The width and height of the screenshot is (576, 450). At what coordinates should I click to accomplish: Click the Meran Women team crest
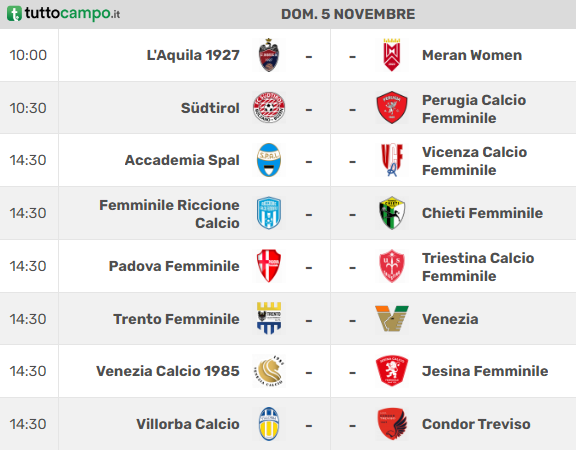point(392,55)
